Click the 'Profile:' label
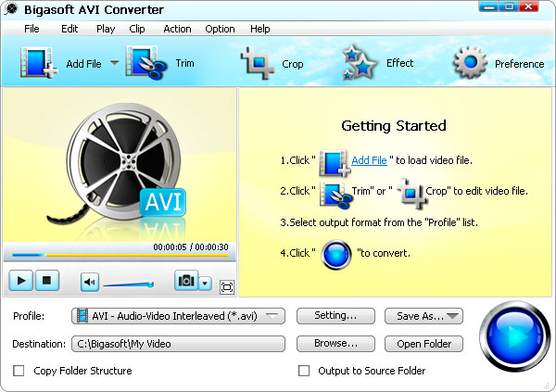Viewport: 556px width, 392px height. point(29,316)
